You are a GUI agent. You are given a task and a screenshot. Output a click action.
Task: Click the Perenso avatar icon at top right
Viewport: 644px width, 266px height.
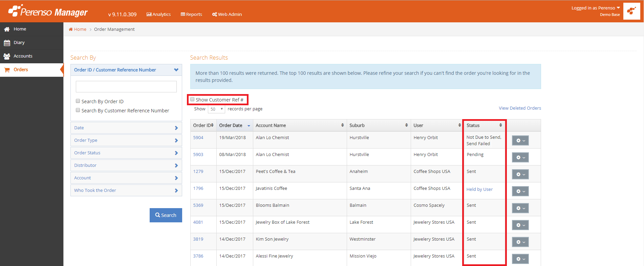(x=631, y=11)
